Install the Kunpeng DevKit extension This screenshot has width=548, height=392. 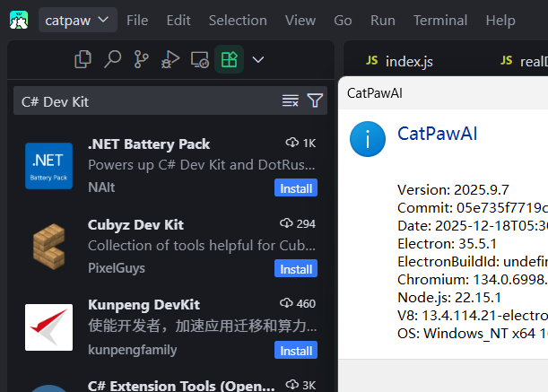pos(295,350)
